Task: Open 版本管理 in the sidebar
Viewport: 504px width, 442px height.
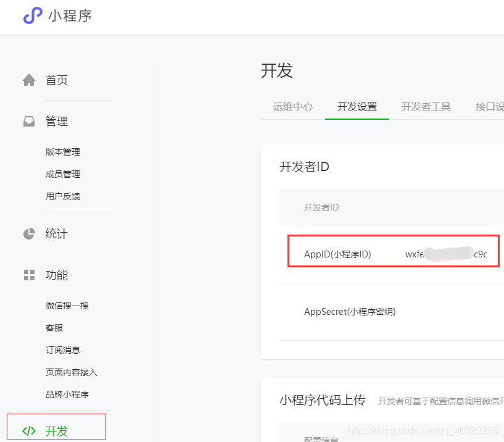Action: pyautogui.click(x=62, y=151)
